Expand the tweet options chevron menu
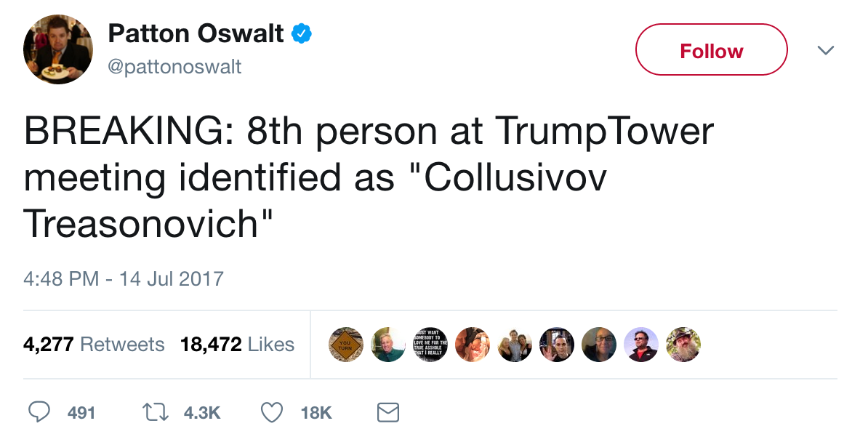This screenshot has height=442, width=868. (825, 50)
